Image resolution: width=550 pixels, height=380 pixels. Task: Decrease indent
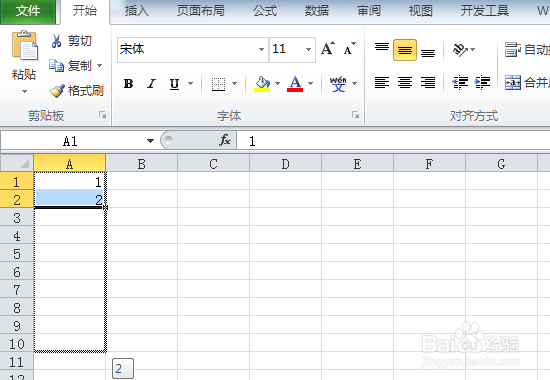460,83
